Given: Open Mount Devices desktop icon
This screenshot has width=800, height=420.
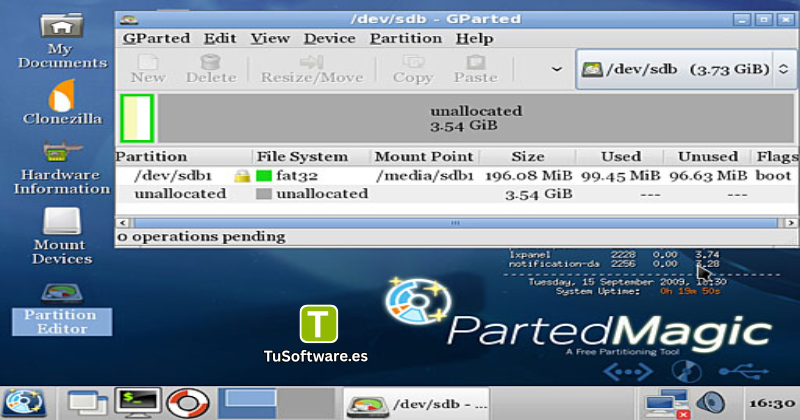Looking at the screenshot, I should click(62, 236).
